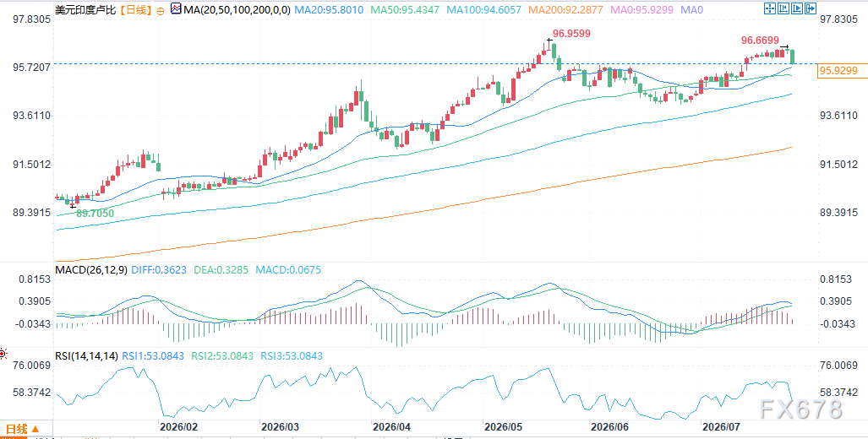Click the 96.6699 recent high marker
This screenshot has width=868, height=439.
coord(760,41)
